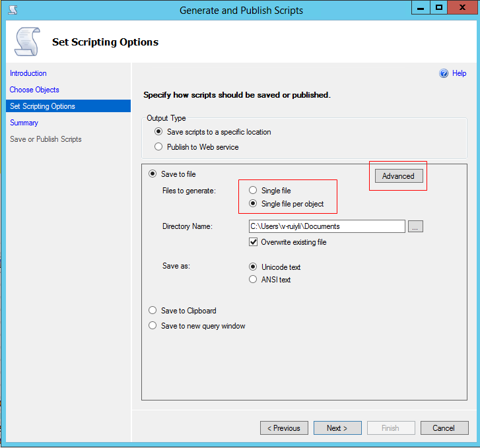This screenshot has width=480, height=448.
Task: Click the script scroll icon in header
Action: coord(26,42)
